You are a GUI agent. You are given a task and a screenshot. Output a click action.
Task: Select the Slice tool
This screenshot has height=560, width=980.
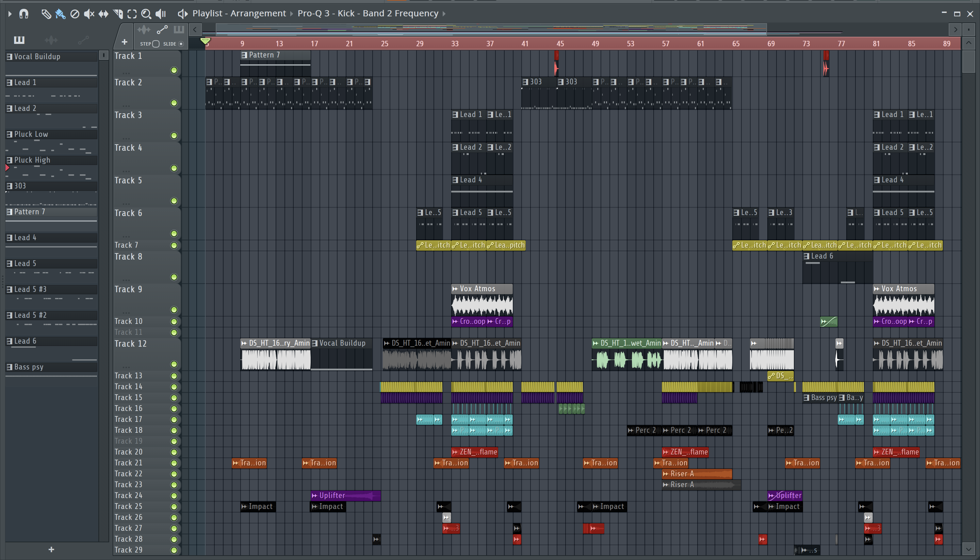point(118,14)
